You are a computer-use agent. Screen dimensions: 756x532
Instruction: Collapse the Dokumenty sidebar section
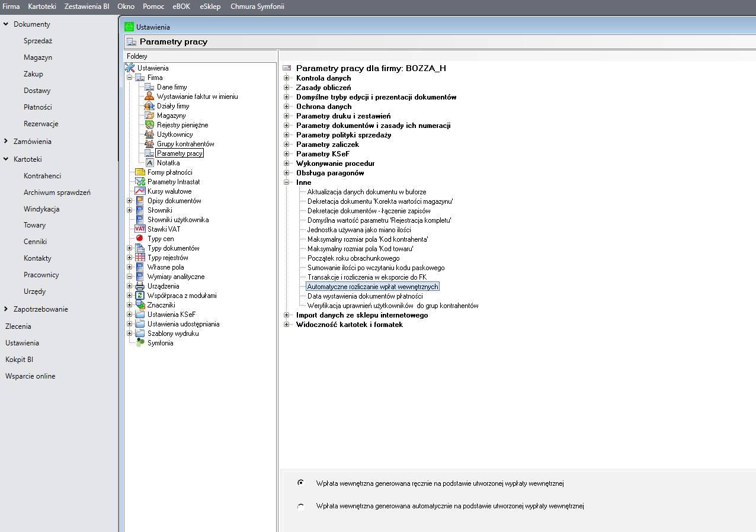6,24
